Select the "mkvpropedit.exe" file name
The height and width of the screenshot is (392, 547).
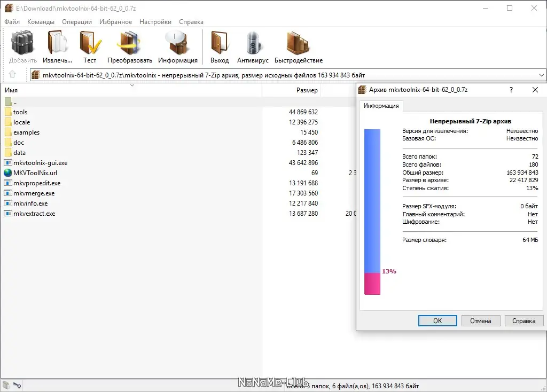(x=37, y=183)
